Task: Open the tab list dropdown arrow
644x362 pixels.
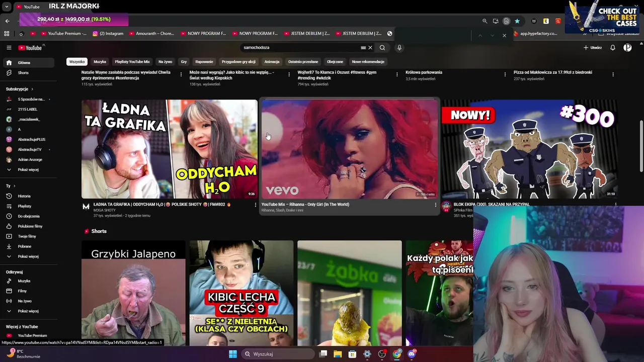Action: click(7, 7)
